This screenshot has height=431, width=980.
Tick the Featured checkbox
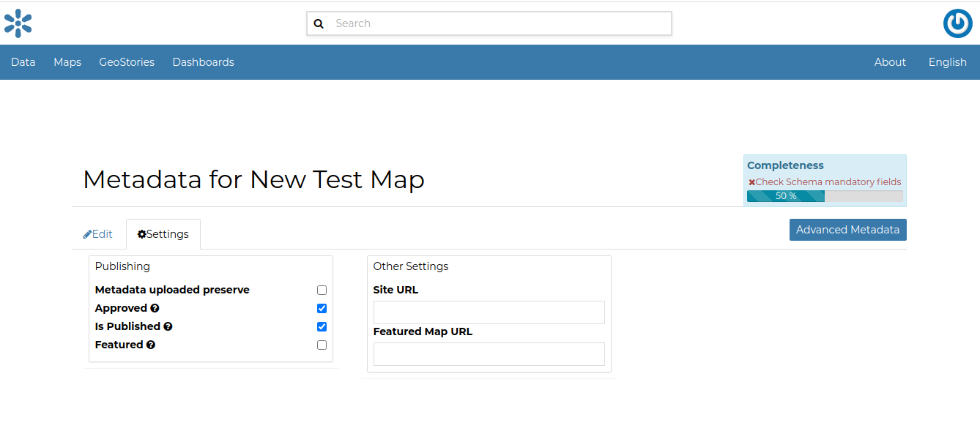[x=322, y=345]
